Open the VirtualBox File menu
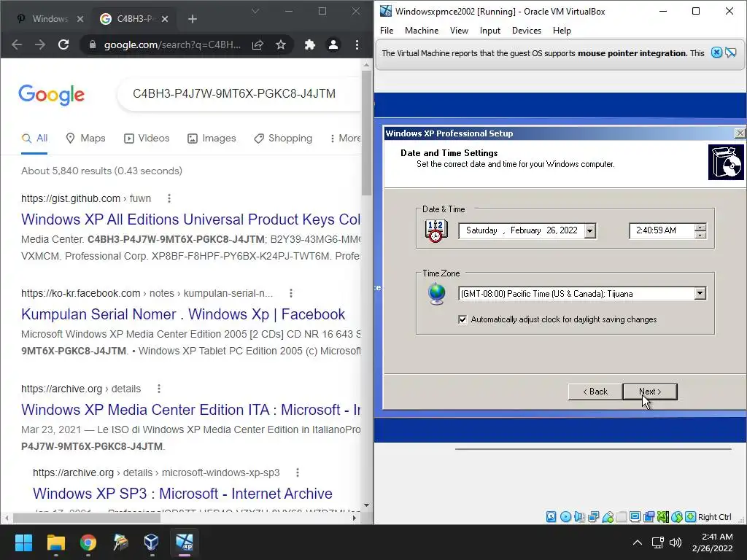The image size is (747, 560). (387, 31)
